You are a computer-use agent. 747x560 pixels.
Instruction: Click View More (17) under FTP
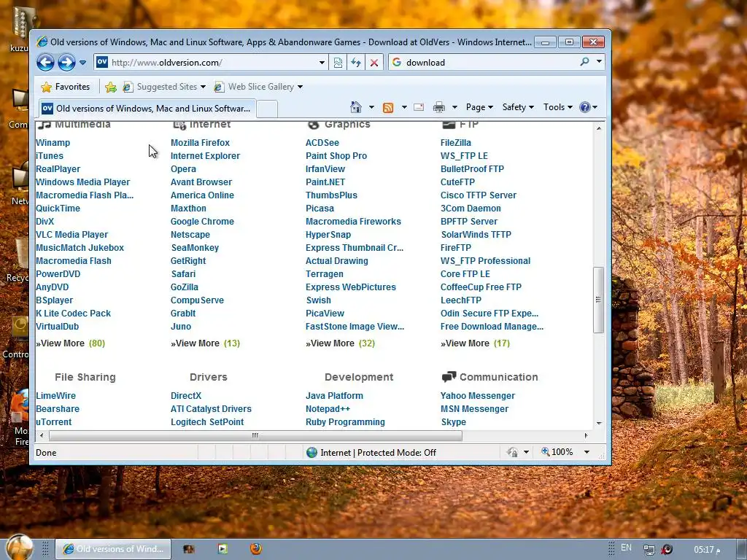coord(475,343)
